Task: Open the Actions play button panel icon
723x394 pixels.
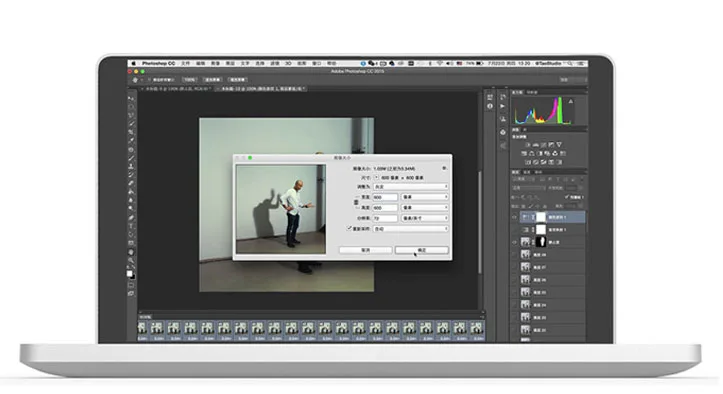Action: (503, 106)
